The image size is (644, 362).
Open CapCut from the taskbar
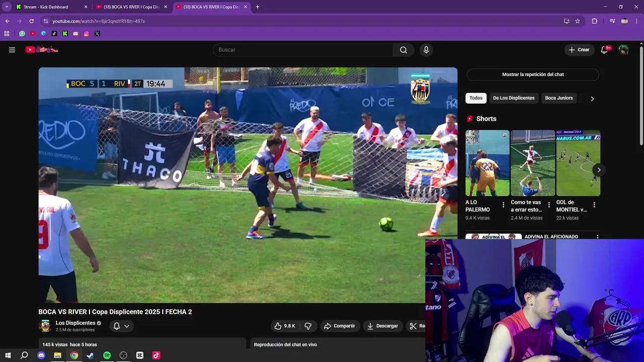coord(140,355)
